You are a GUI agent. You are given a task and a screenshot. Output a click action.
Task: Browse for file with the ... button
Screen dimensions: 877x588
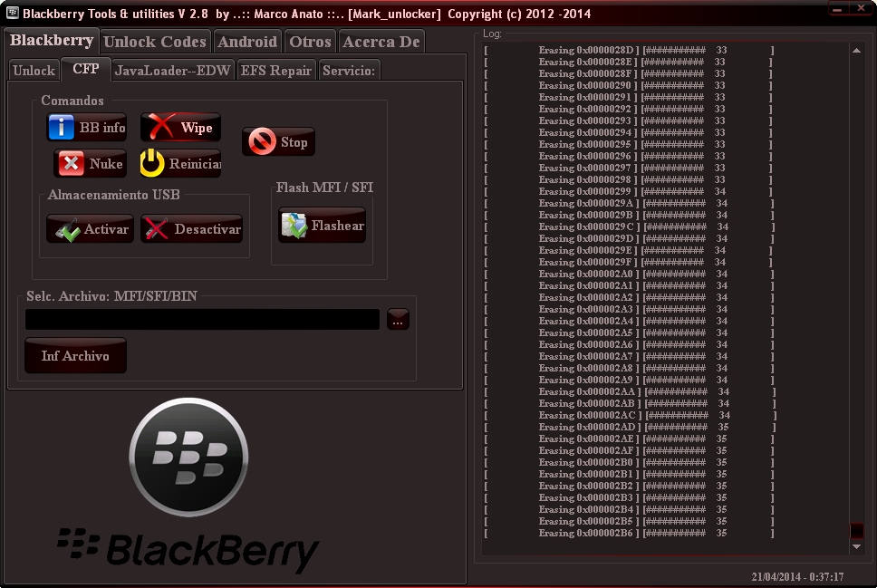398,320
